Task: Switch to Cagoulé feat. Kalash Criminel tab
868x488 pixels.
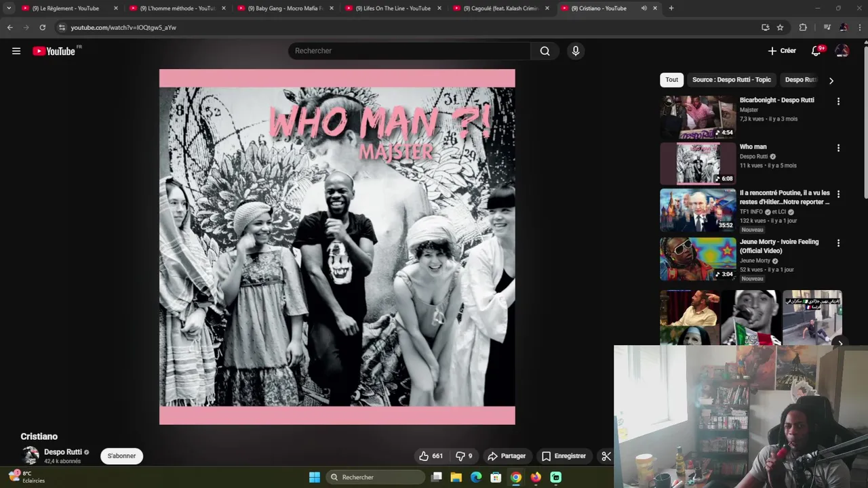Action: click(x=500, y=8)
